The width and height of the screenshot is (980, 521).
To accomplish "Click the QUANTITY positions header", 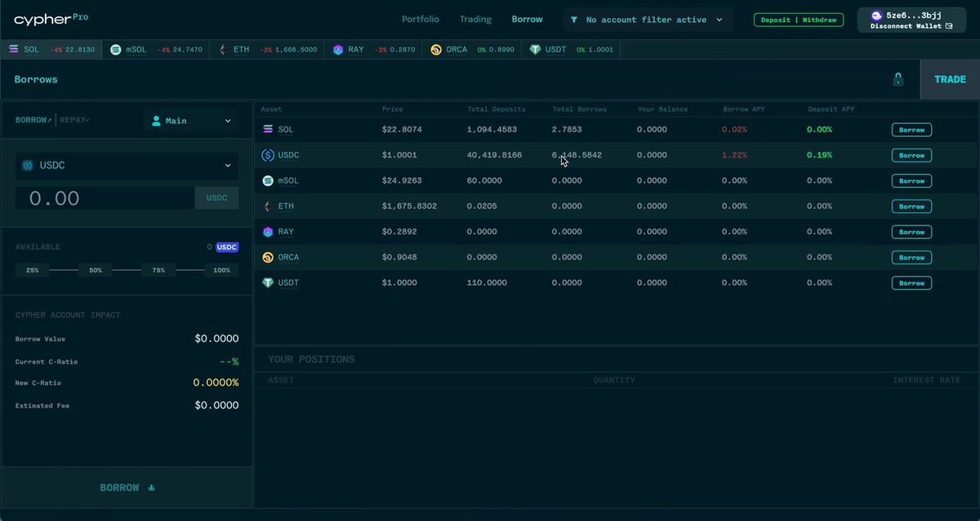I will pyautogui.click(x=613, y=381).
